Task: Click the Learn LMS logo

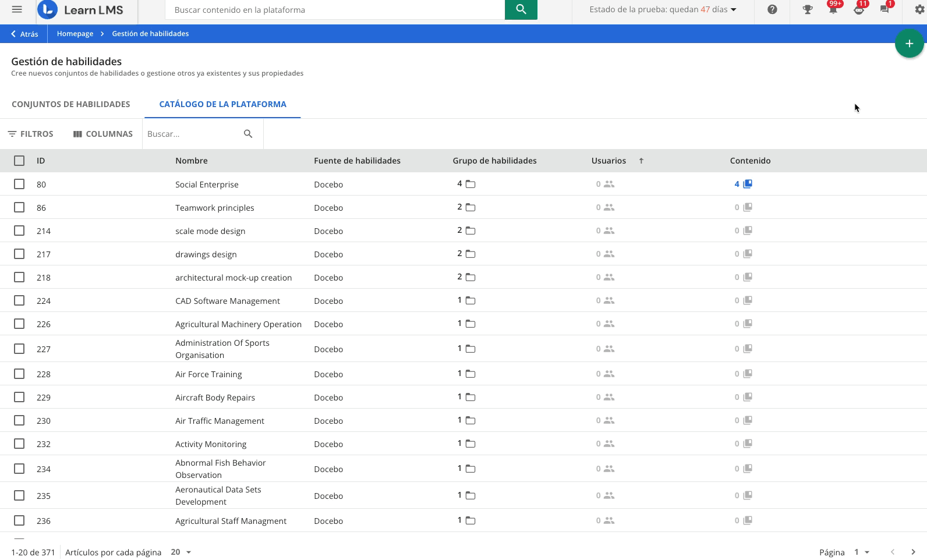Action: click(x=80, y=9)
